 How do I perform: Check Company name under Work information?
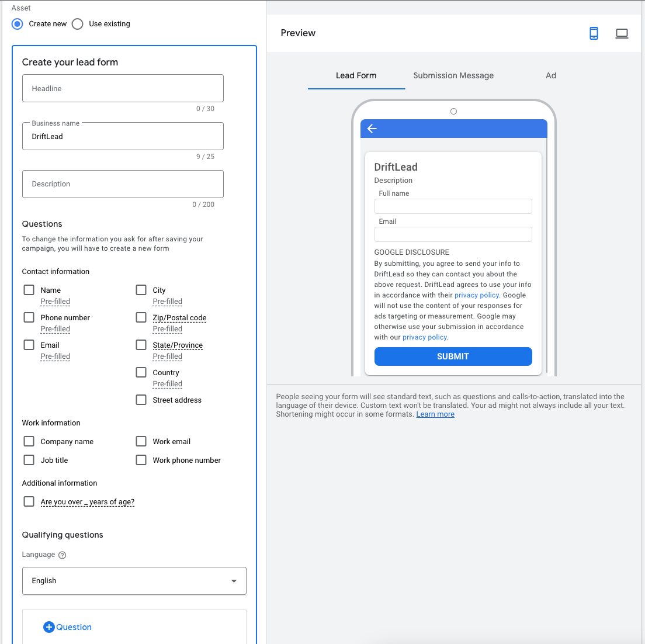click(x=29, y=441)
